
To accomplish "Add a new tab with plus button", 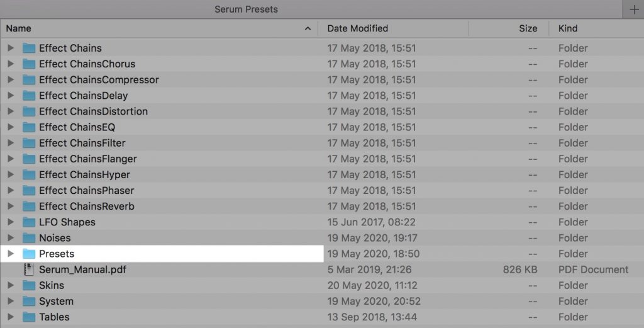I will [x=633, y=9].
